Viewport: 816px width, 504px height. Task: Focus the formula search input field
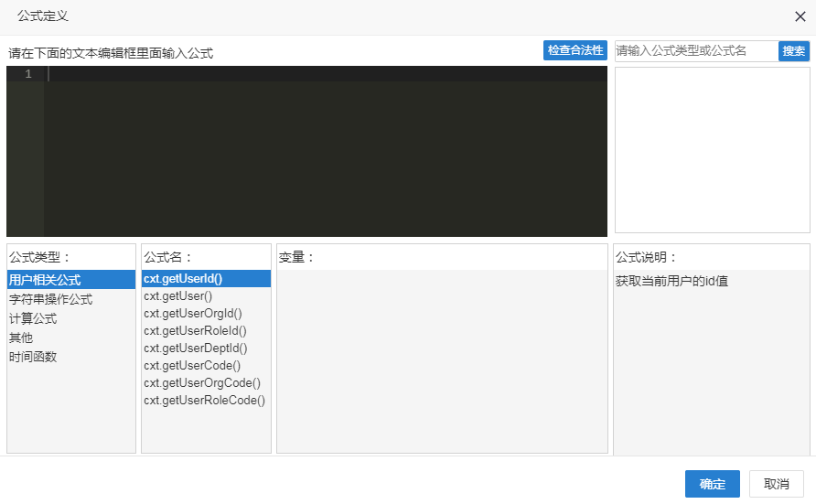(x=695, y=51)
